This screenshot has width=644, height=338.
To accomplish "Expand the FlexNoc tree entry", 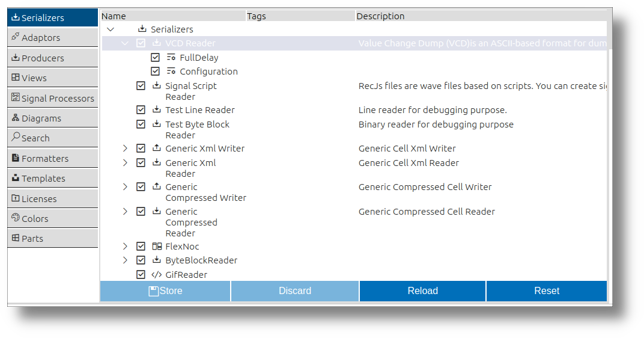I will pyautogui.click(x=125, y=247).
